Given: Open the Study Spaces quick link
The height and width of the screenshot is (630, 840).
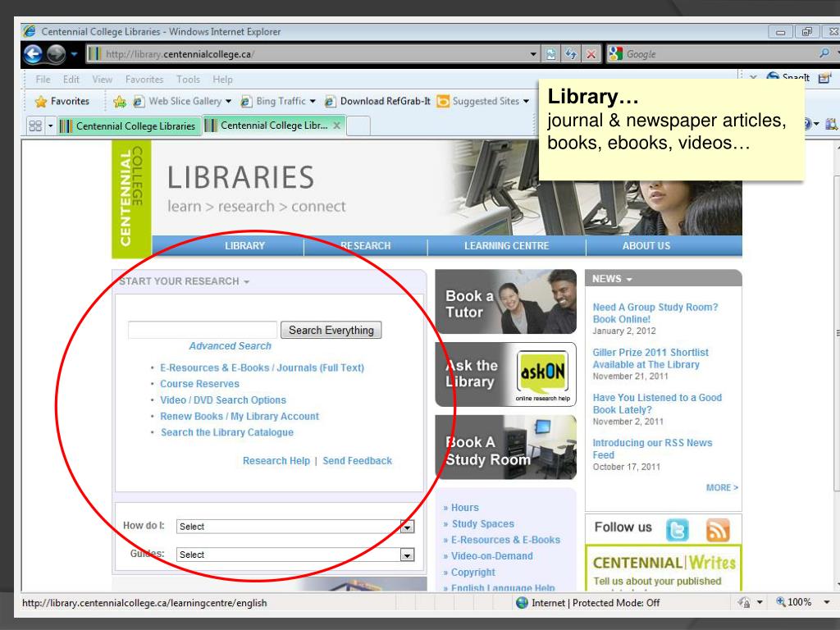Looking at the screenshot, I should coord(482,523).
